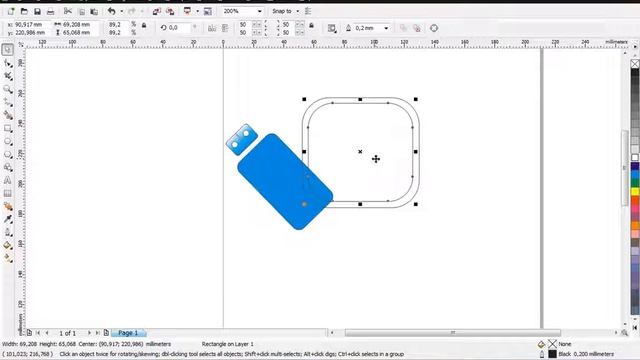This screenshot has width=640, height=360.
Task: Select the Table tool
Action: tap(8, 193)
